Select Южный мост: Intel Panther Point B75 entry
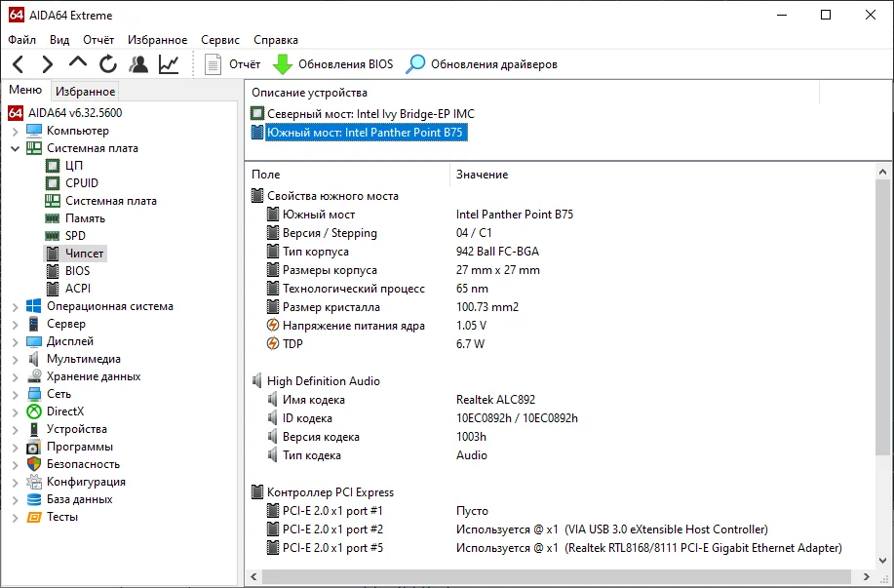894x588 pixels. pyautogui.click(x=365, y=133)
